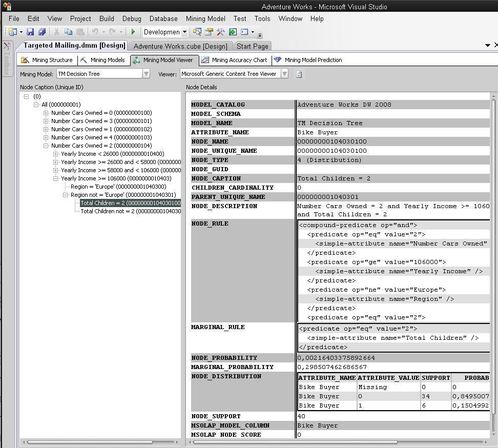
Task: Select Region = 'Europe' tree node
Action: 118,187
